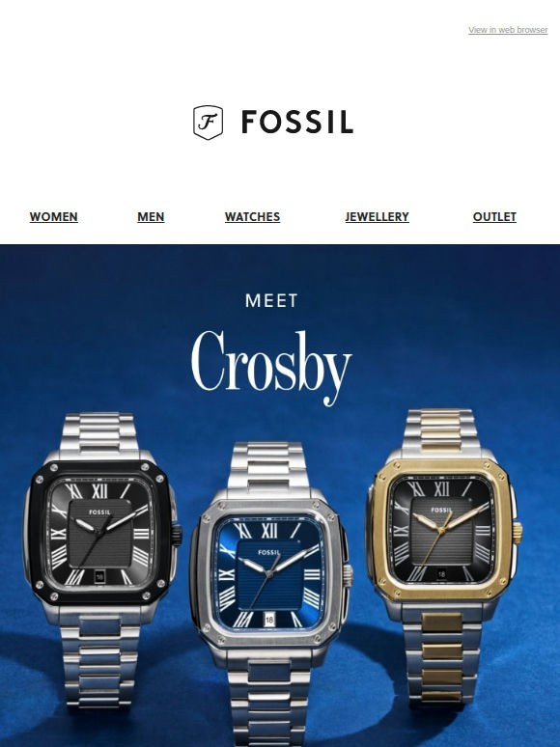Click the gold bracelet links below the two-tone watch
This screenshot has width=560, height=747.
tap(442, 657)
